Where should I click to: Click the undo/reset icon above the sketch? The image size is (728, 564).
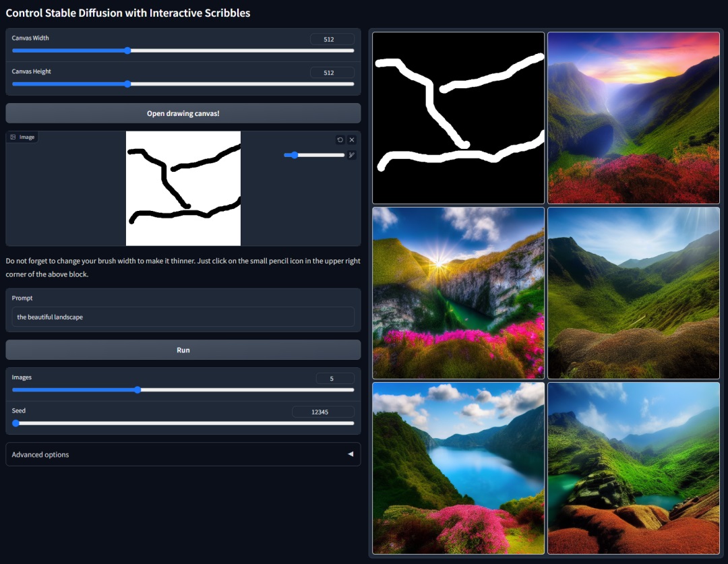coord(340,139)
